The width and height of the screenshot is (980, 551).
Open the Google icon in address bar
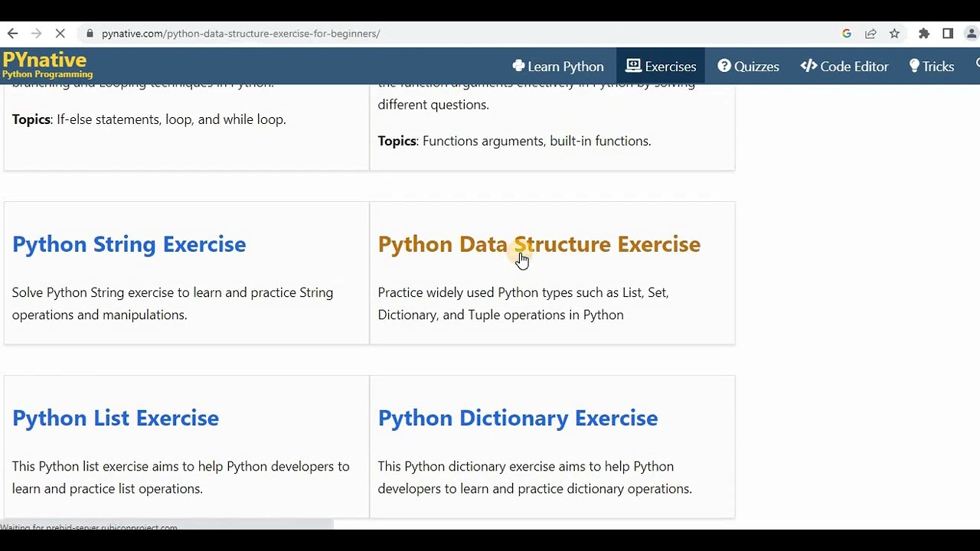click(847, 34)
